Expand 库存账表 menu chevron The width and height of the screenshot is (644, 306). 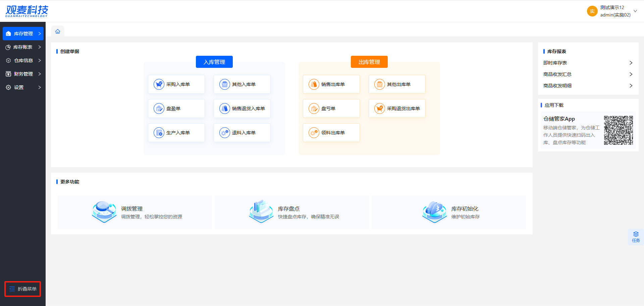pyautogui.click(x=40, y=47)
